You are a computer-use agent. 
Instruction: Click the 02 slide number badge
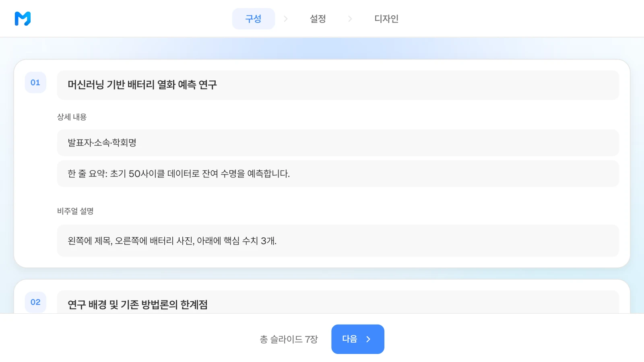point(35,302)
